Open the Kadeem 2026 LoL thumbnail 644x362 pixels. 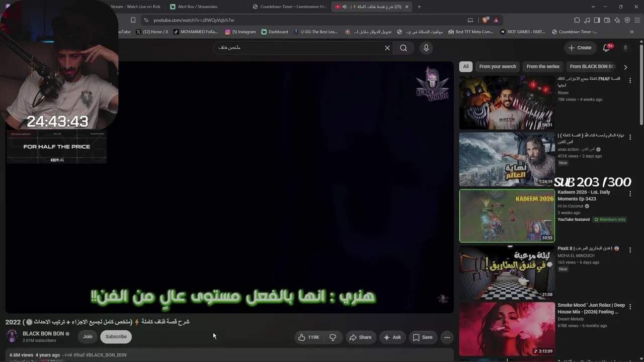click(507, 216)
